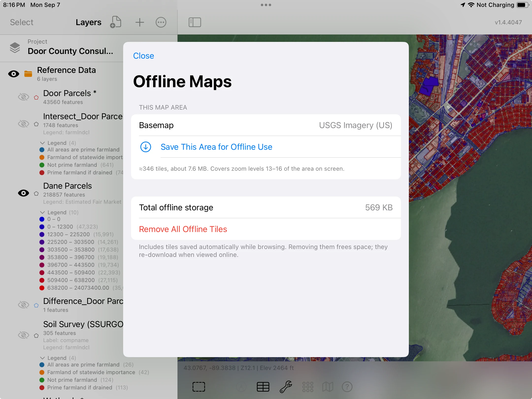This screenshot has height=399, width=532.
Task: Collapse Dane Parcels Legend (10)
Action: coord(42,212)
